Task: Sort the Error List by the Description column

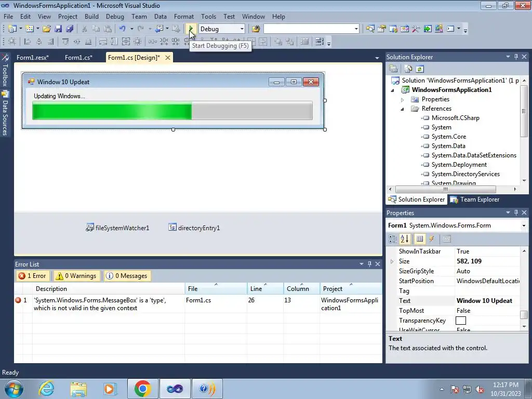Action: [109, 289]
